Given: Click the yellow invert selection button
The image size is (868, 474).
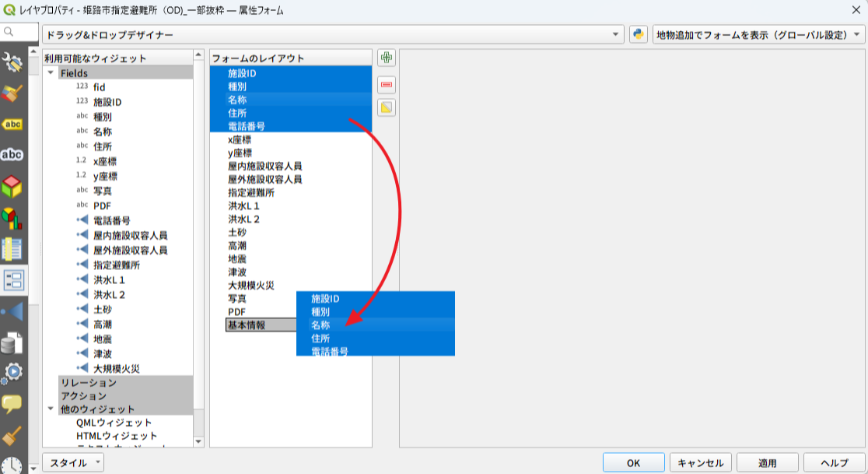Looking at the screenshot, I should click(387, 108).
